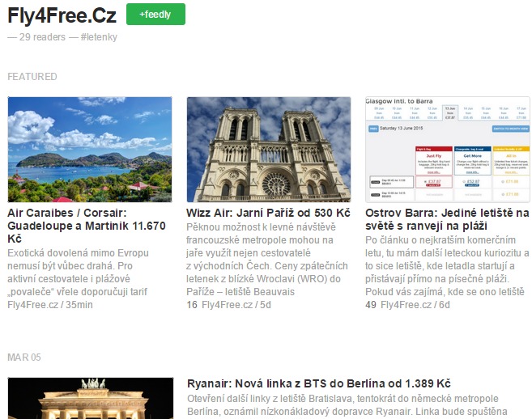532x419 pixels.
Task: Click source Fly4Free.cz / 35min
Action: [x=50, y=305]
